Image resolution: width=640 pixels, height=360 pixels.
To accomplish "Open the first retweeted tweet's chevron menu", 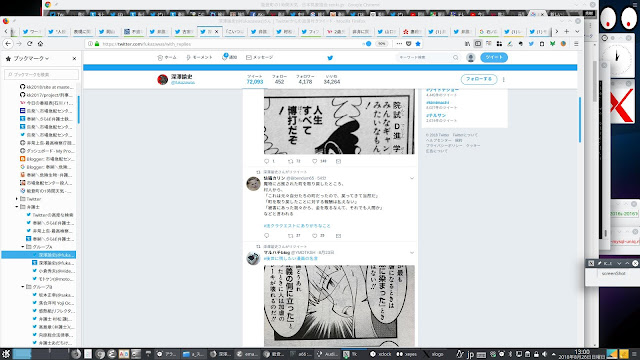I will [x=411, y=178].
